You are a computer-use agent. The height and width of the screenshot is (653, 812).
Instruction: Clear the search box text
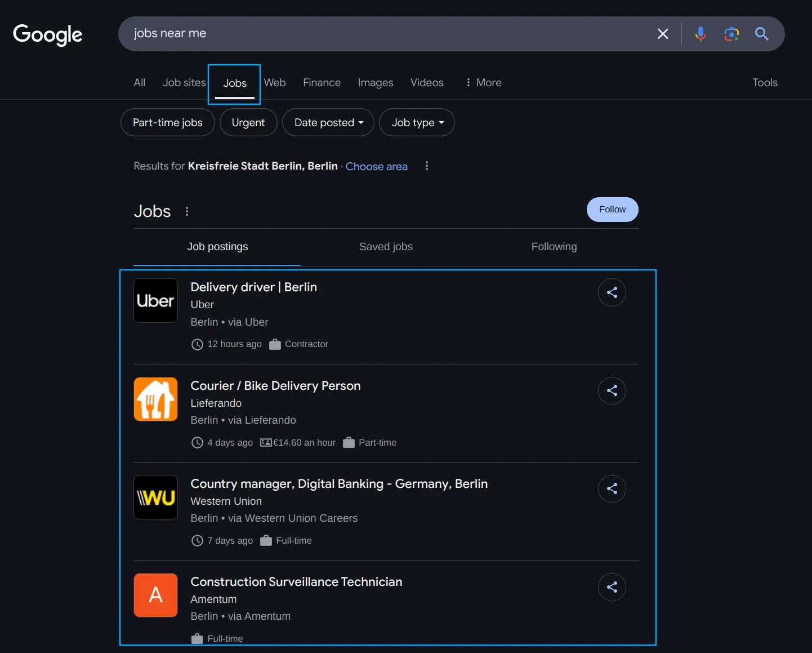click(x=663, y=34)
